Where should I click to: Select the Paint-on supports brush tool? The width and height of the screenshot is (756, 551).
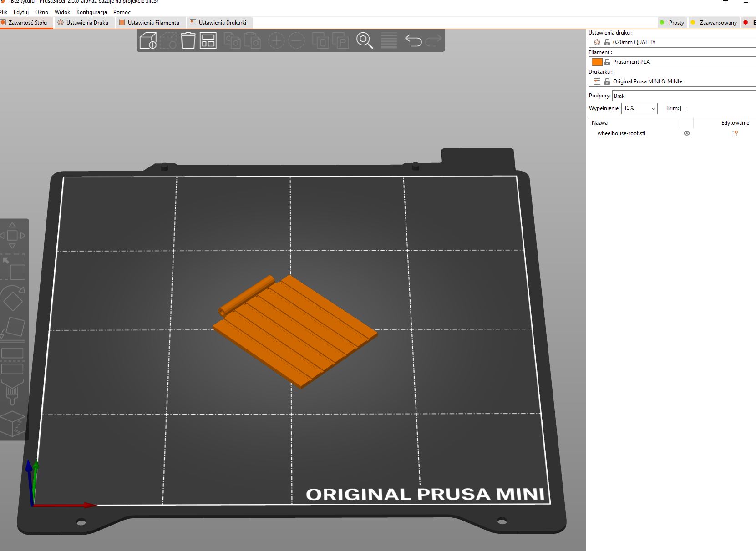pyautogui.click(x=12, y=392)
